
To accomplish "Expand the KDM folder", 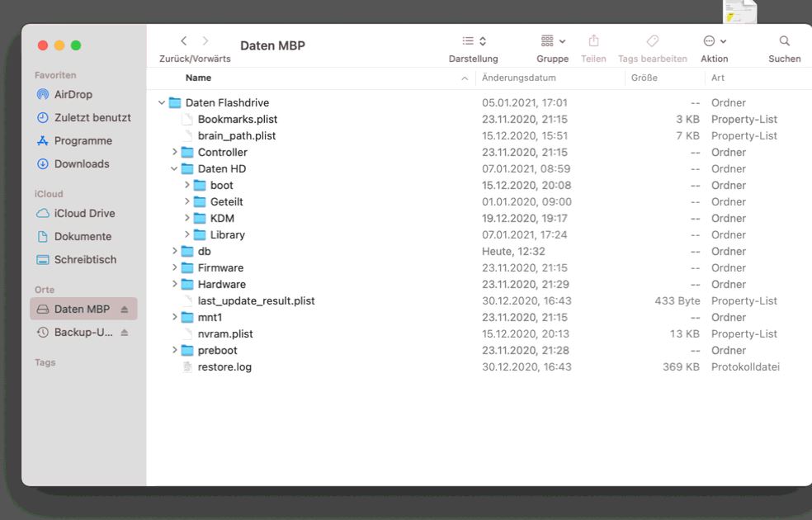I will coord(187,218).
